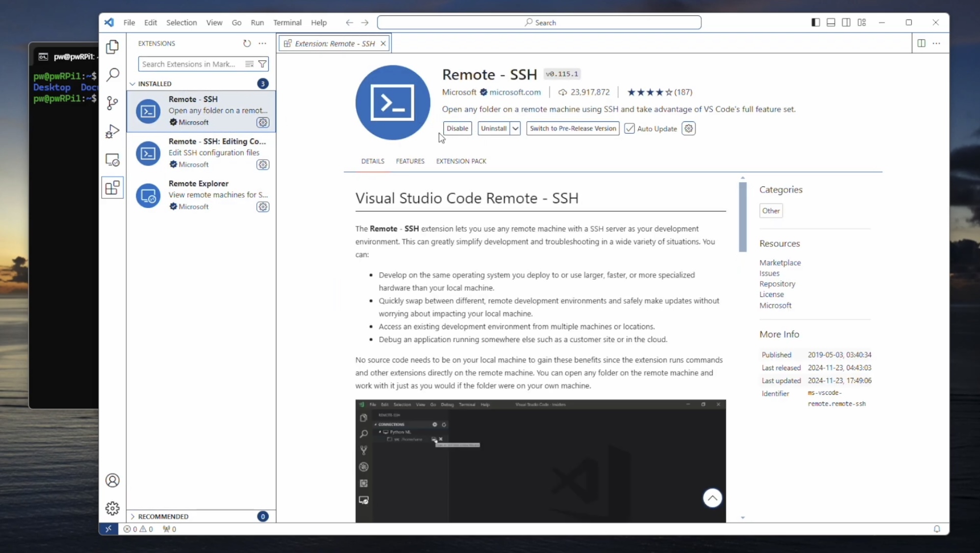Click the remote window indicator in status bar
Image resolution: width=980 pixels, height=553 pixels.
coord(108,529)
